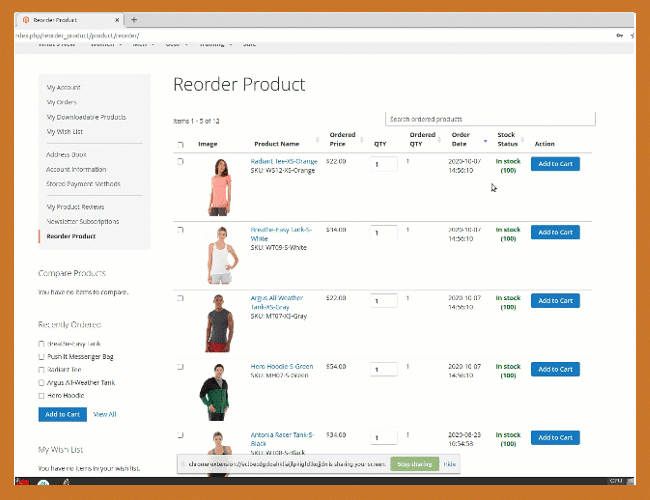650x500 pixels.
Task: Click the Search ordered products field
Action: tap(490, 119)
